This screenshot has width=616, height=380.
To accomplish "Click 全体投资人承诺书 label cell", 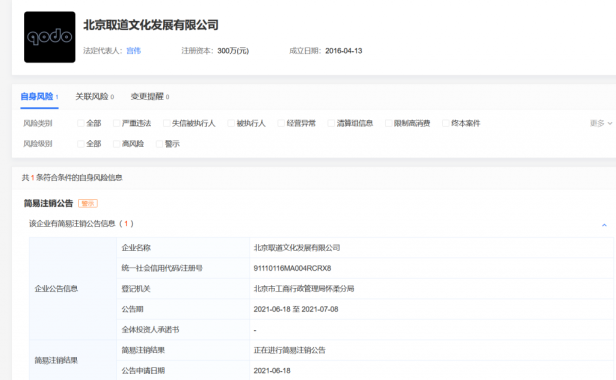I will coord(183,330).
